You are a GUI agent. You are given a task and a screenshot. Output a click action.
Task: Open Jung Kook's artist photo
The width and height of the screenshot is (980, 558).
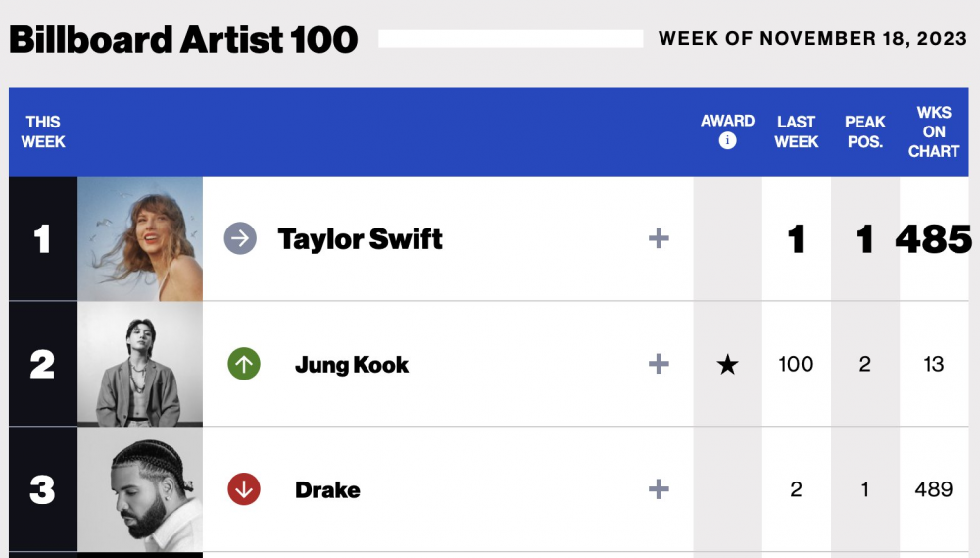[x=140, y=364]
